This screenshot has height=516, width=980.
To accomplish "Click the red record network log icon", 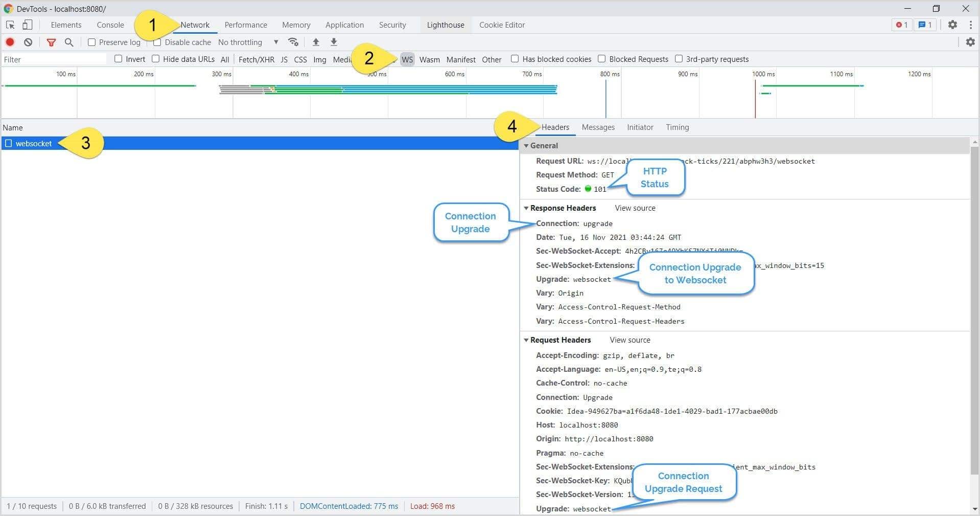I will click(x=10, y=42).
